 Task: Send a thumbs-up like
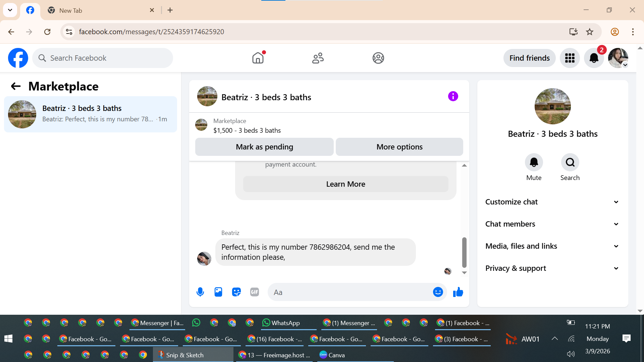click(x=458, y=292)
